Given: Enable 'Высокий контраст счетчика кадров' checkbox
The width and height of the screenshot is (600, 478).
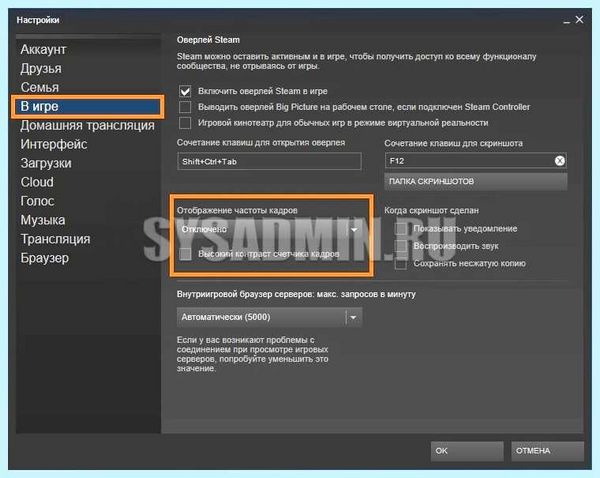Looking at the screenshot, I should 185,254.
